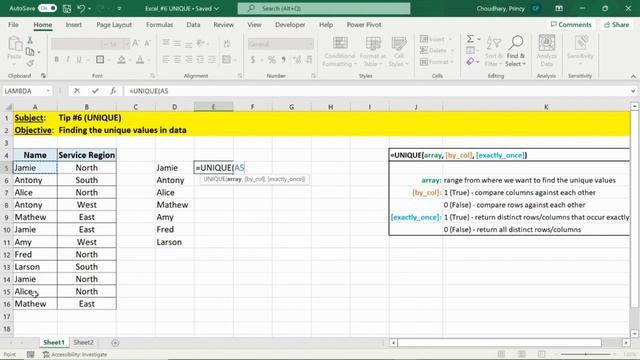
Task: Cancel formula entry with X icon
Action: tap(77, 91)
